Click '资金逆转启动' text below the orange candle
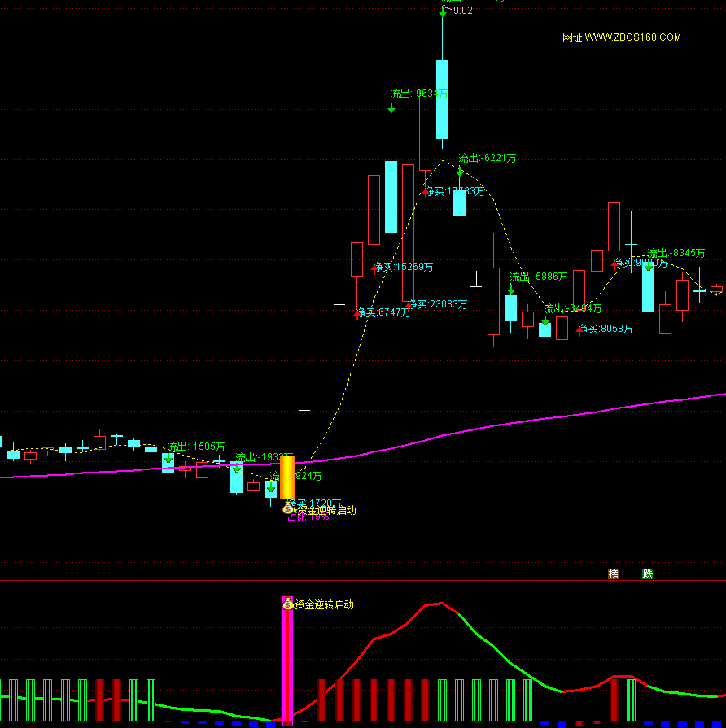 [326, 510]
